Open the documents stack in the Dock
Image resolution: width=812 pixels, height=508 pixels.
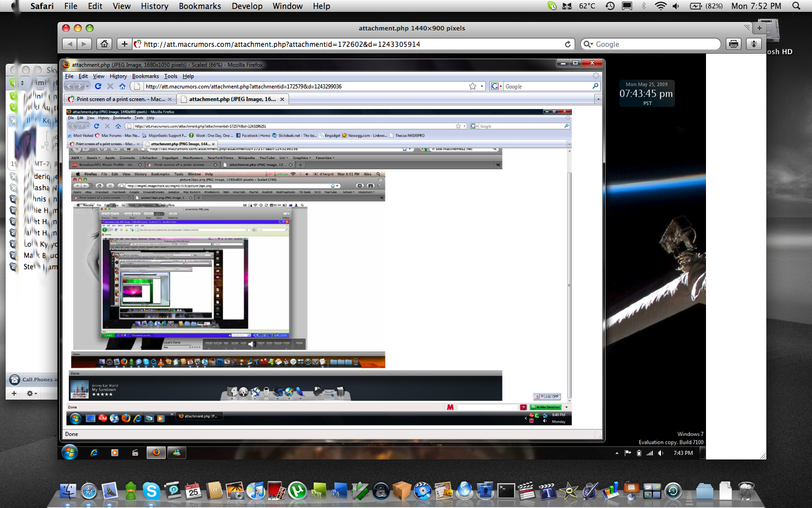[725, 491]
